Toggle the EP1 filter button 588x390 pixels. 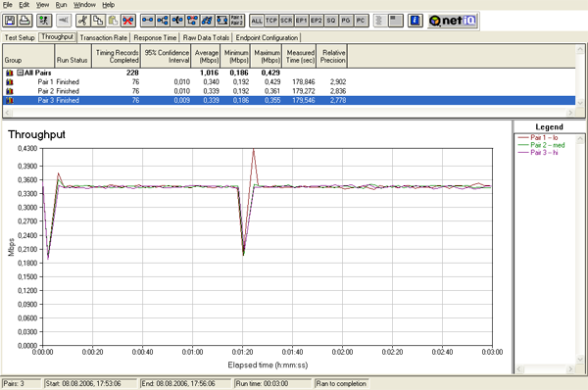(x=302, y=21)
